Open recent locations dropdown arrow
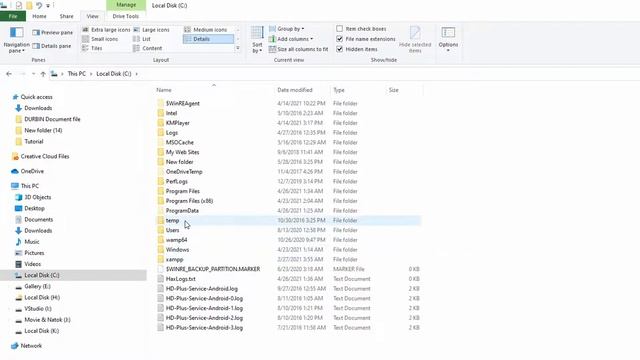The image size is (640, 360). tap(33, 74)
